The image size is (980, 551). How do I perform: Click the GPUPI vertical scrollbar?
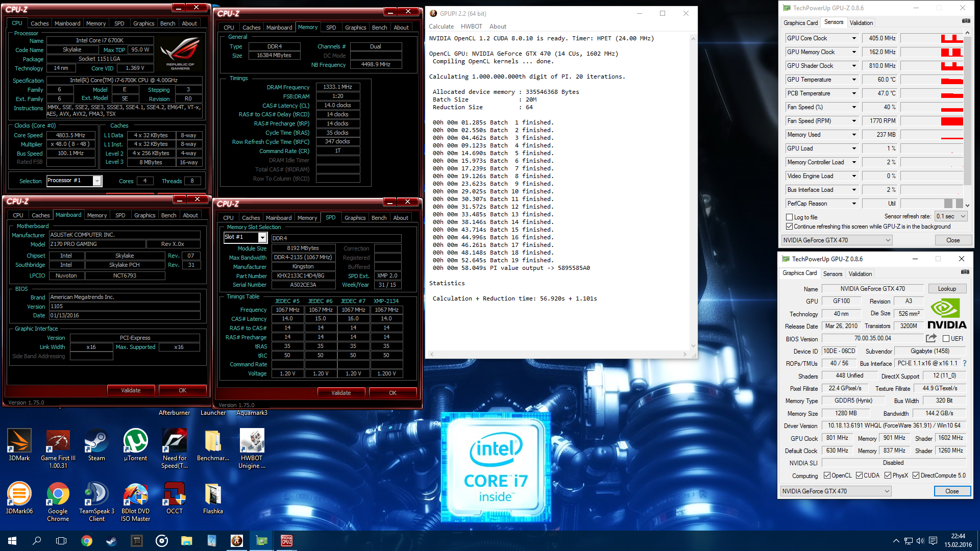(693, 192)
